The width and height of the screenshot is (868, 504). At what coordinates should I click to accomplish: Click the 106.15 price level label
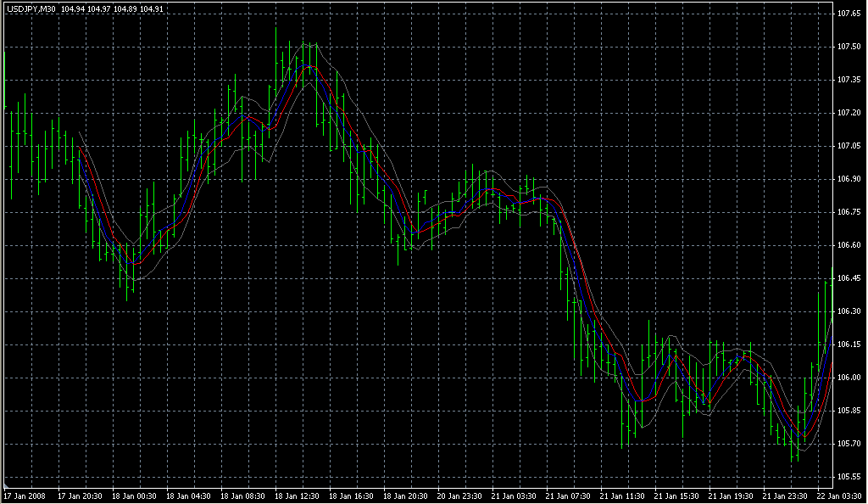click(849, 344)
